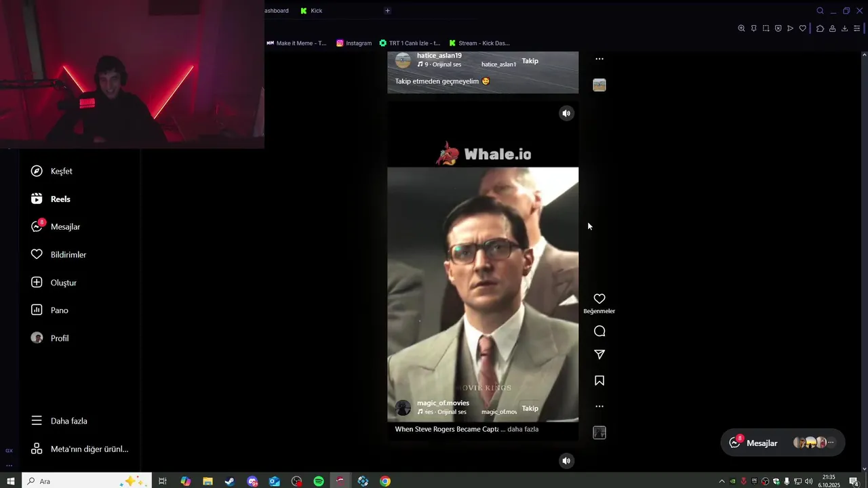Follow hatice_aslan19 with Takip button
The image size is (868, 488).
pyautogui.click(x=530, y=61)
